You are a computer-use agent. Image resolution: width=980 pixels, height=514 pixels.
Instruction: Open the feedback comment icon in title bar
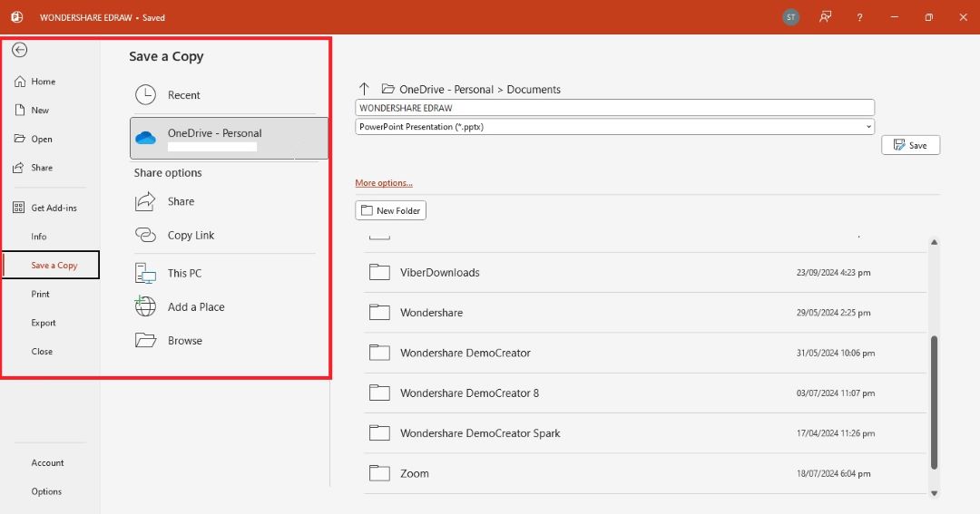pyautogui.click(x=825, y=17)
